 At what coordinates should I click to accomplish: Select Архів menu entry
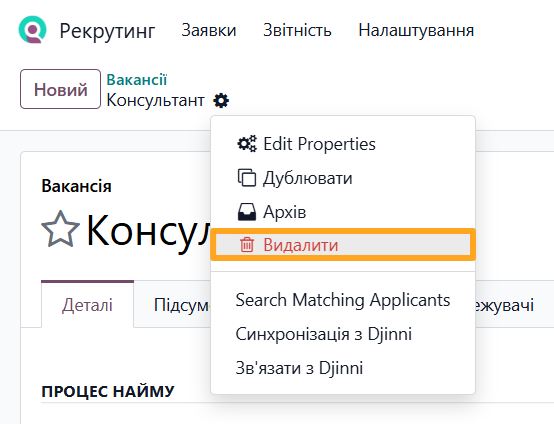coord(343,212)
